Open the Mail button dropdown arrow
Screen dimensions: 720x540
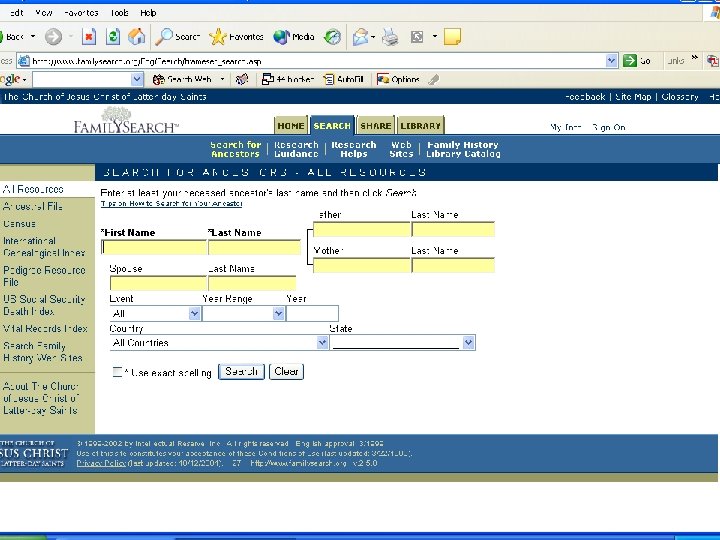373,37
